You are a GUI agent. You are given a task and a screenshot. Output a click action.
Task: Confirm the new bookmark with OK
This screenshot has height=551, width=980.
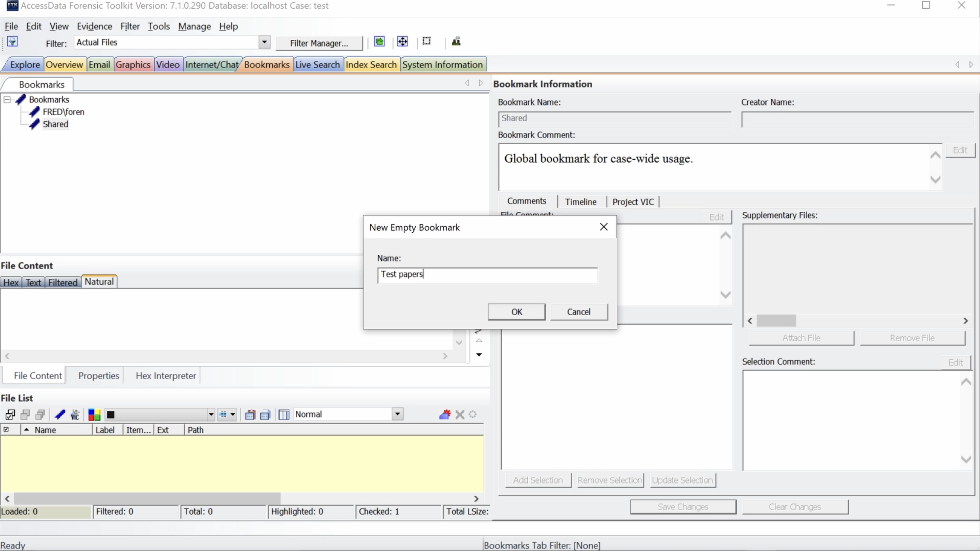517,312
